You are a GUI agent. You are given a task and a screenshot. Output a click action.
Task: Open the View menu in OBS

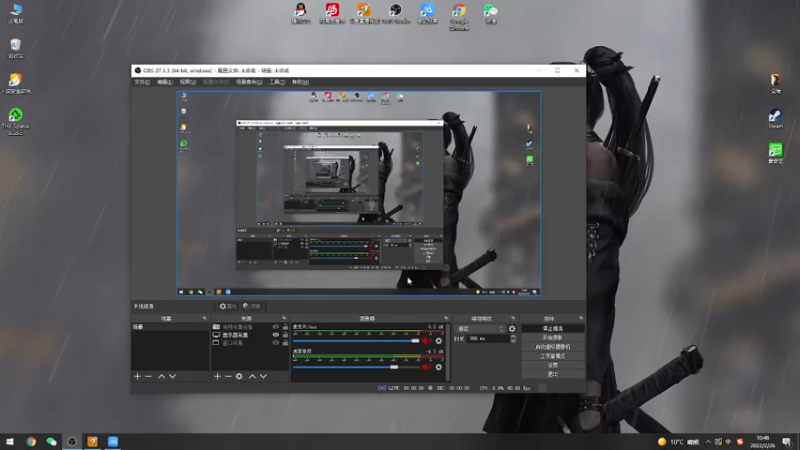tap(187, 82)
